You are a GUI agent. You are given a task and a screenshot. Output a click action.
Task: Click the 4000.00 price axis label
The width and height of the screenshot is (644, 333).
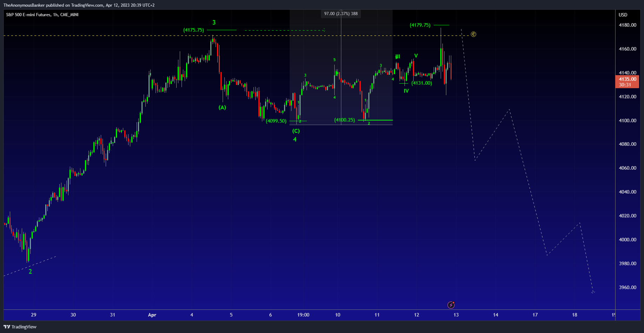[x=627, y=240]
